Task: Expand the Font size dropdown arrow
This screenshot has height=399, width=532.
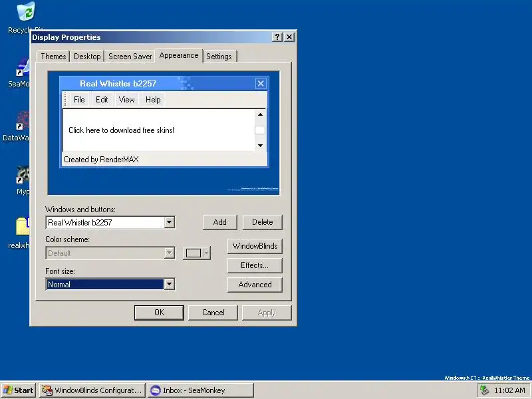Action: [x=169, y=285]
